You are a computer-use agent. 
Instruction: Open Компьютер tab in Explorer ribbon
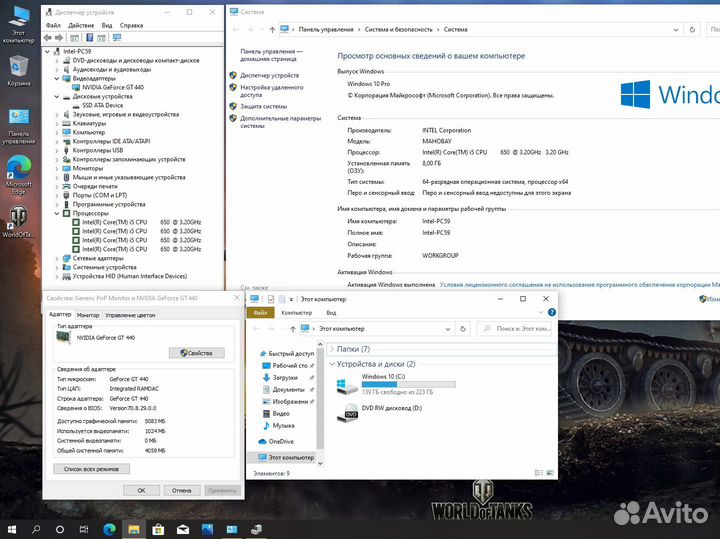click(x=297, y=313)
